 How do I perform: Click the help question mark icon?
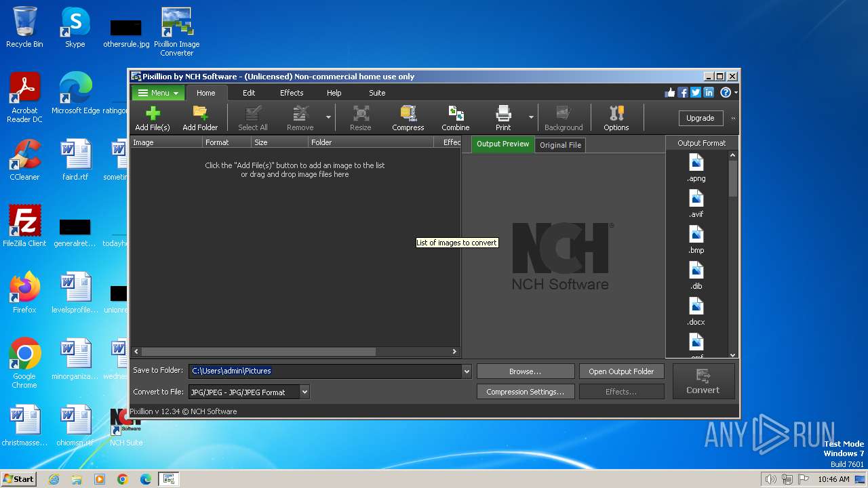tap(726, 93)
